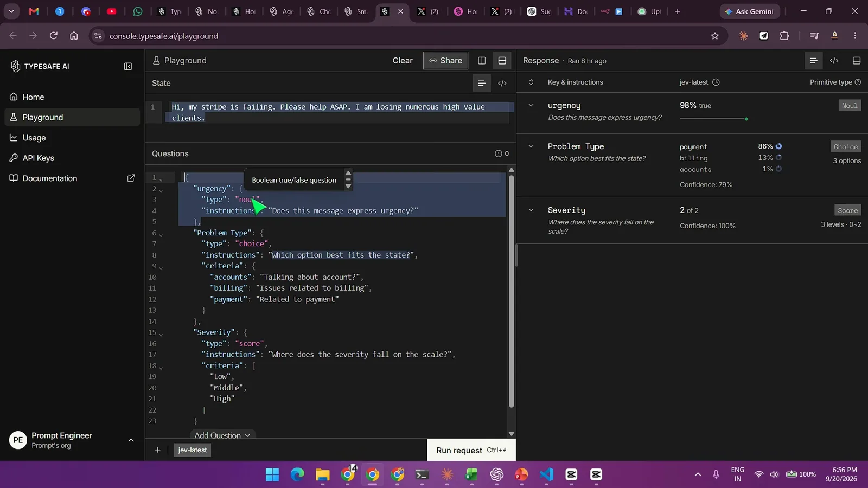This screenshot has width=868, height=488.
Task: Collapse the Severity response row
Action: 531,210
